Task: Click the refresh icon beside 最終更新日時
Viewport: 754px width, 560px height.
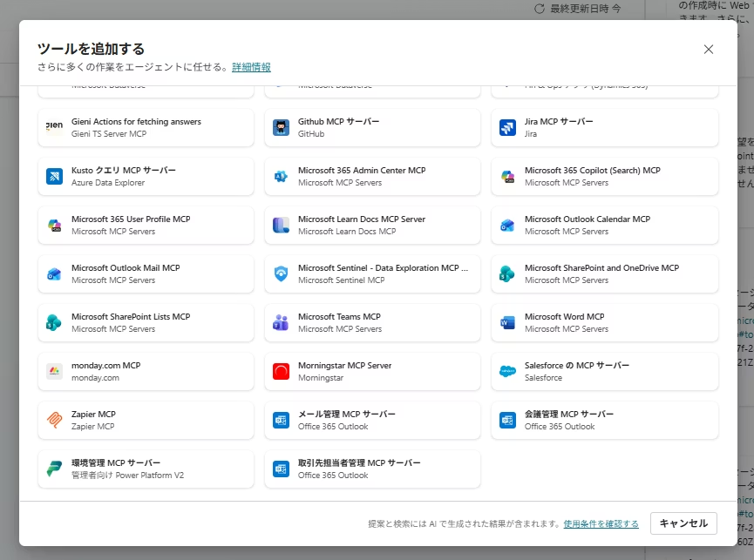Action: click(x=540, y=9)
